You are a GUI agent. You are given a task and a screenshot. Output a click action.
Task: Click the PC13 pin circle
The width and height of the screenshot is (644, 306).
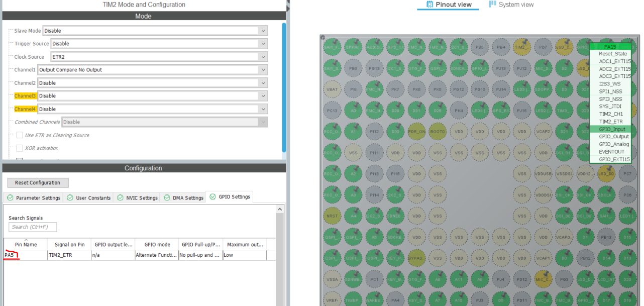point(333,110)
